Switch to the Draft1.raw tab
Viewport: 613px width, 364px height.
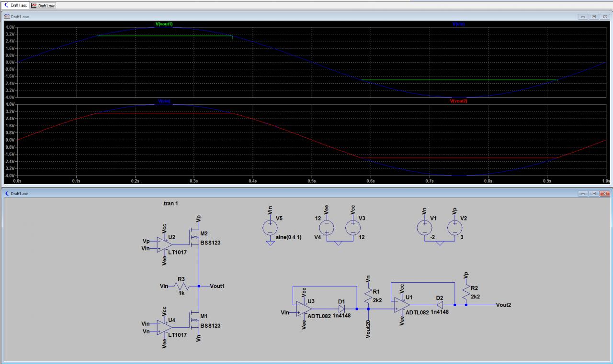coord(43,5)
